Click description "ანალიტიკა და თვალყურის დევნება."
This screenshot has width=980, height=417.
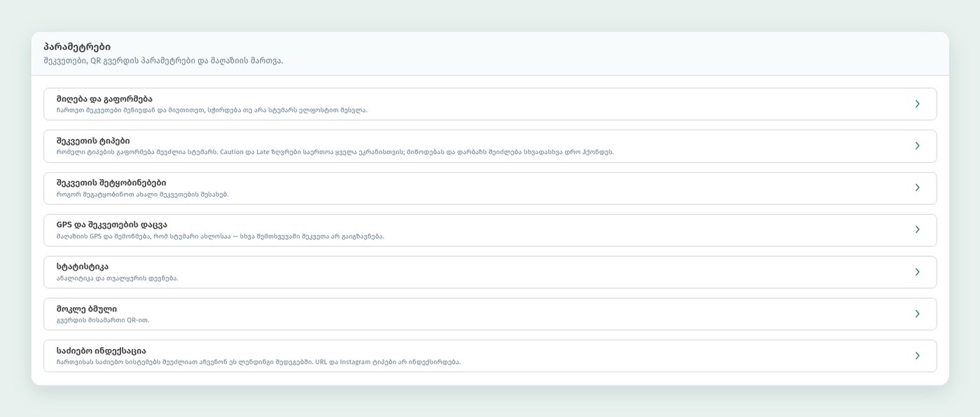tap(118, 278)
